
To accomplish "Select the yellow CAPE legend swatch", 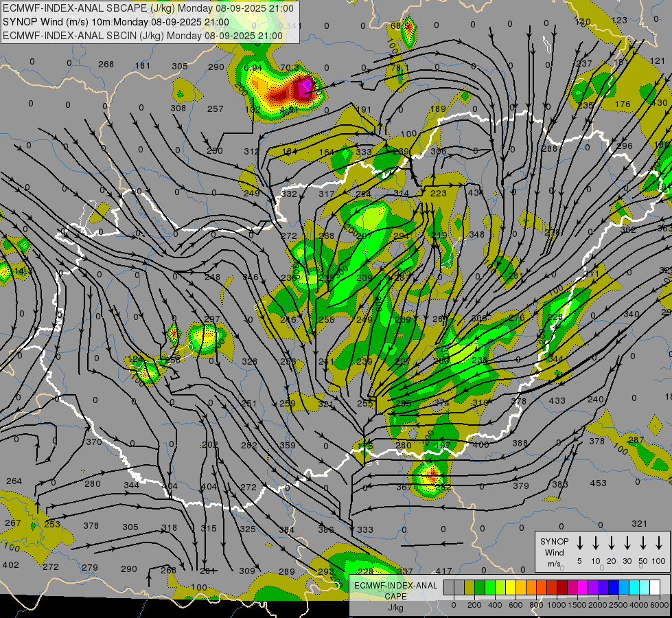I will (x=511, y=587).
